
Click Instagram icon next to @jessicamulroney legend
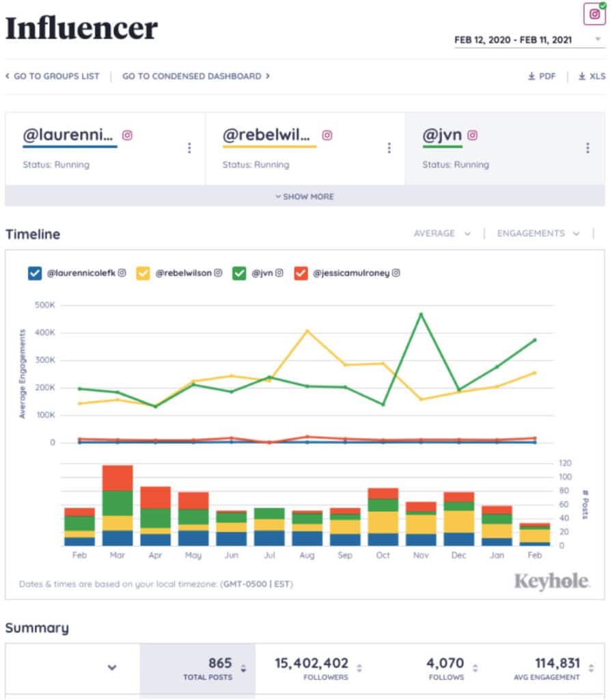coord(396,273)
